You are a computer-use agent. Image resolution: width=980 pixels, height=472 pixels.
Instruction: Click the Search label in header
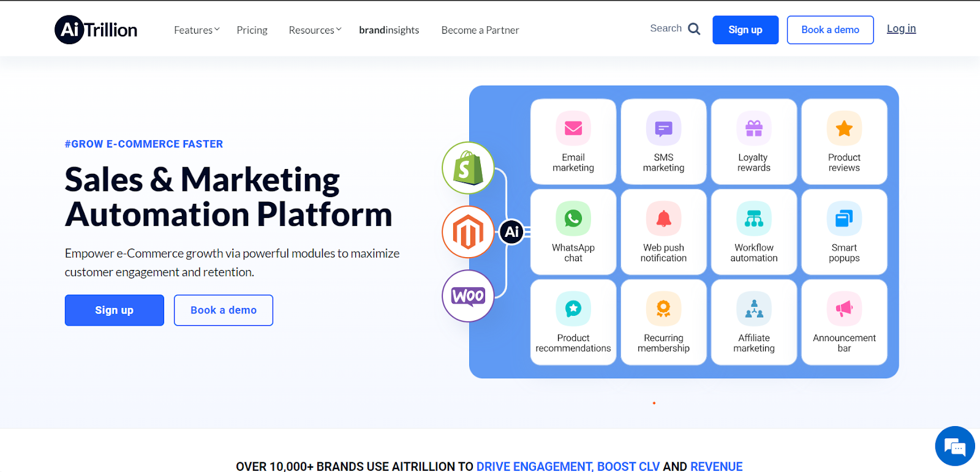pyautogui.click(x=666, y=28)
